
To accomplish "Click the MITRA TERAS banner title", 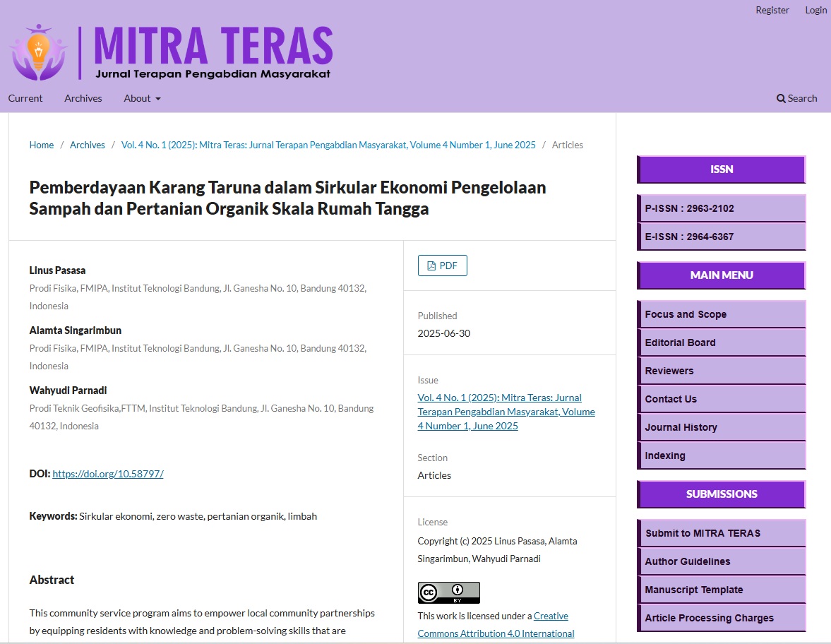I will 214,46.
